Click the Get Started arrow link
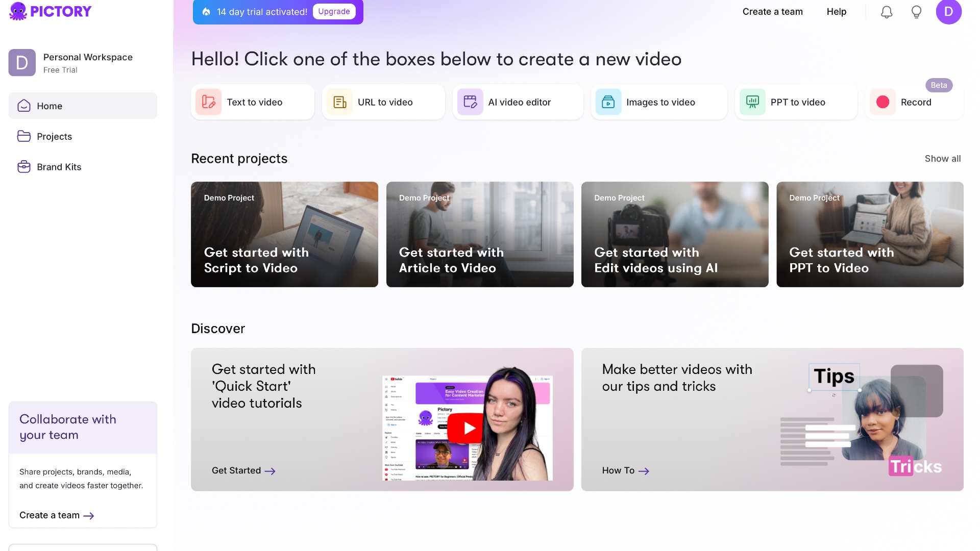 pyautogui.click(x=243, y=469)
